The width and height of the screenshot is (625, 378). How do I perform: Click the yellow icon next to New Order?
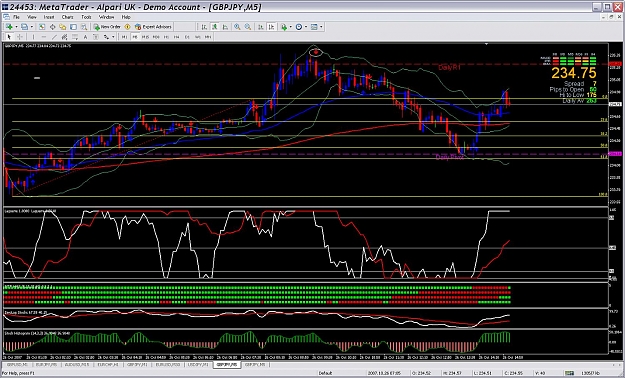127,27
